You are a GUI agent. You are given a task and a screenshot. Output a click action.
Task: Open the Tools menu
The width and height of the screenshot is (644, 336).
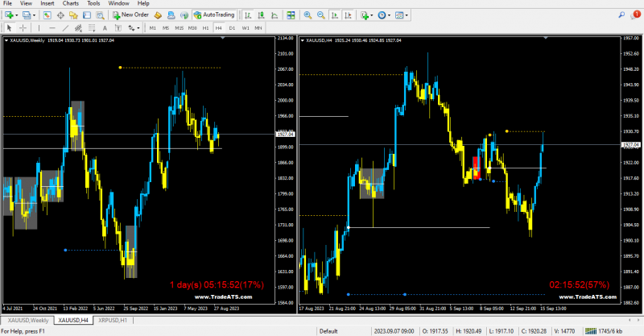(93, 3)
